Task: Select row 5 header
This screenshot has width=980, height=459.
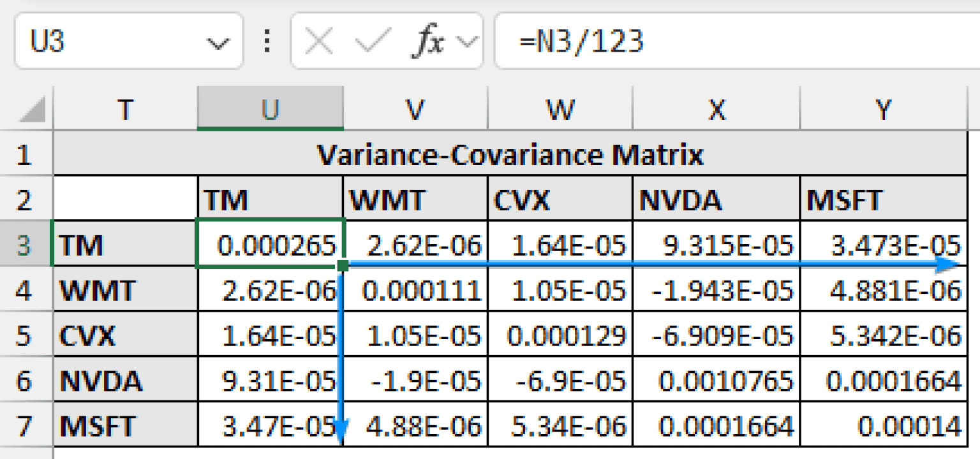Action: [x=26, y=335]
